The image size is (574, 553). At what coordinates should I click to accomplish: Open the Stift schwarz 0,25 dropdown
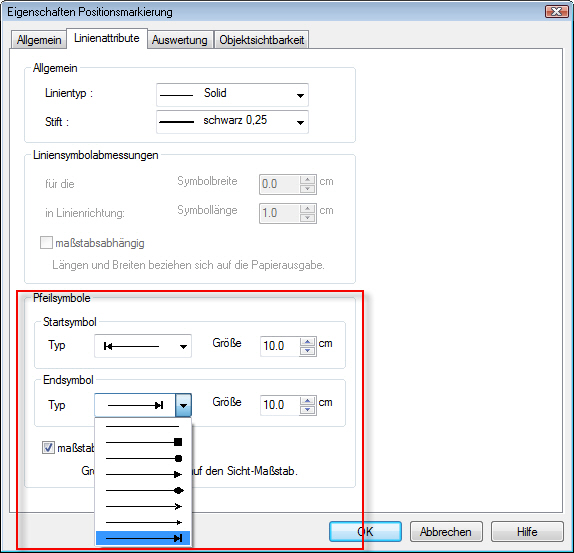232,122
